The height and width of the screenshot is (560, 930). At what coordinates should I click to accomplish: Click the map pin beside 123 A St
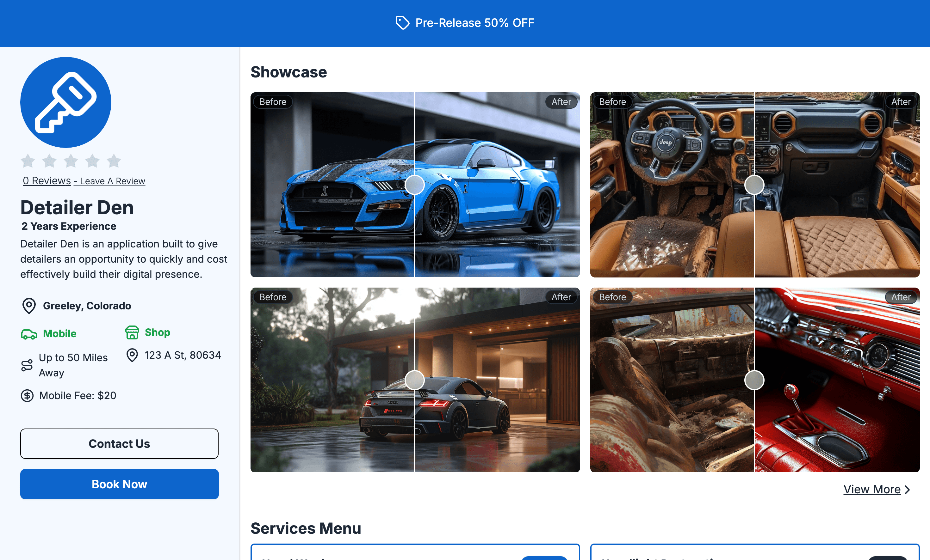tap(132, 355)
